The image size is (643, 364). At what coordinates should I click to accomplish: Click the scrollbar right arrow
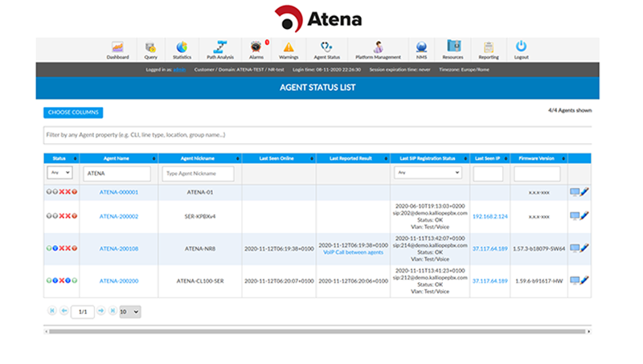coord(589,331)
